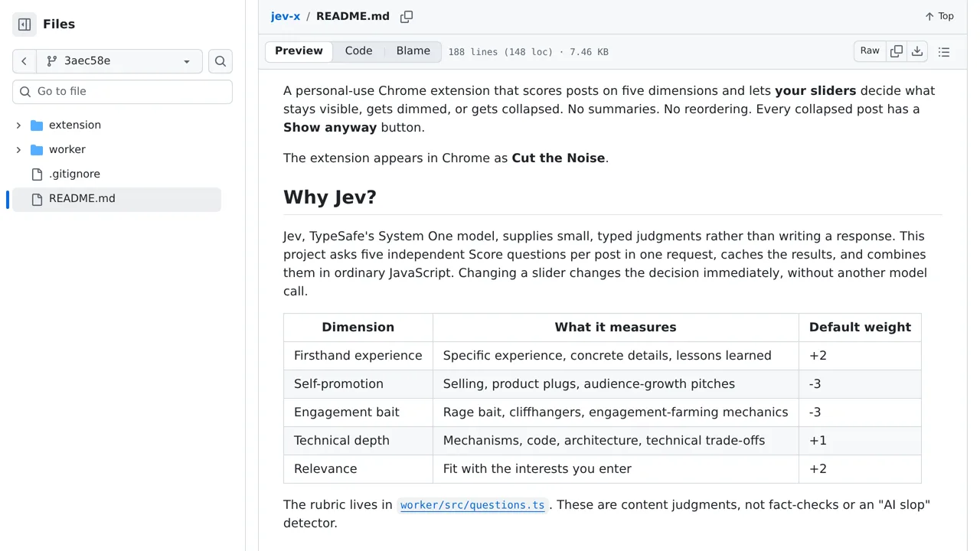Expand the worker folder chevron
The width and height of the screenshot is (980, 551).
click(18, 150)
